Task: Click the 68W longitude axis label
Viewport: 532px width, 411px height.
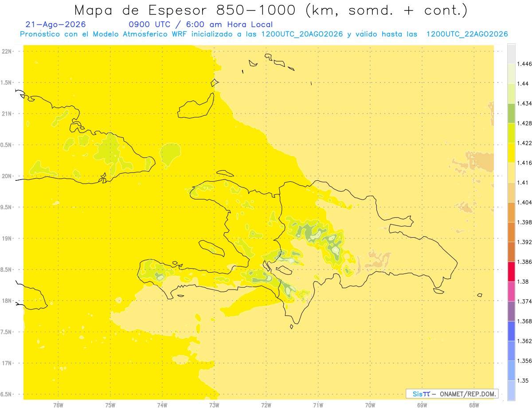Action: 474,404
